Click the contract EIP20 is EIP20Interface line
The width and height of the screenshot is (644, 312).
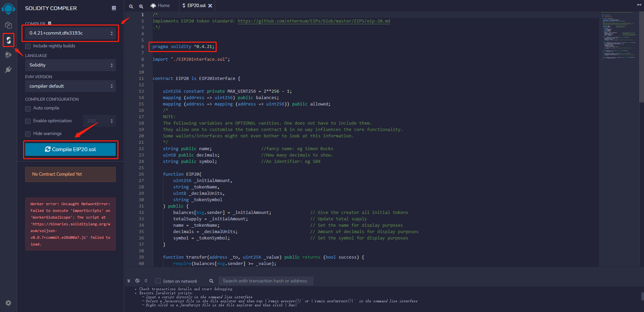[197, 79]
